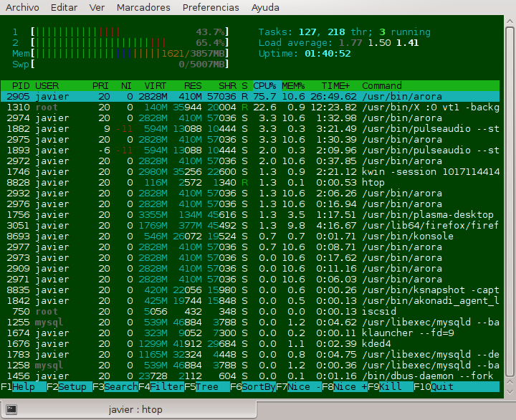Viewport: 516px width, 420px height.
Task: Click the F1 Help function button
Action: pyautogui.click(x=24, y=387)
